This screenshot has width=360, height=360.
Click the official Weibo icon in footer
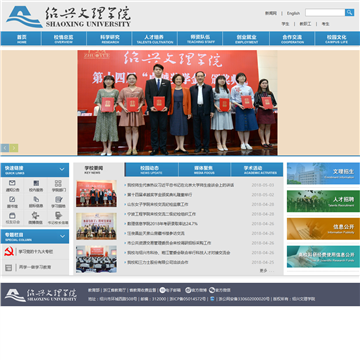188,290
